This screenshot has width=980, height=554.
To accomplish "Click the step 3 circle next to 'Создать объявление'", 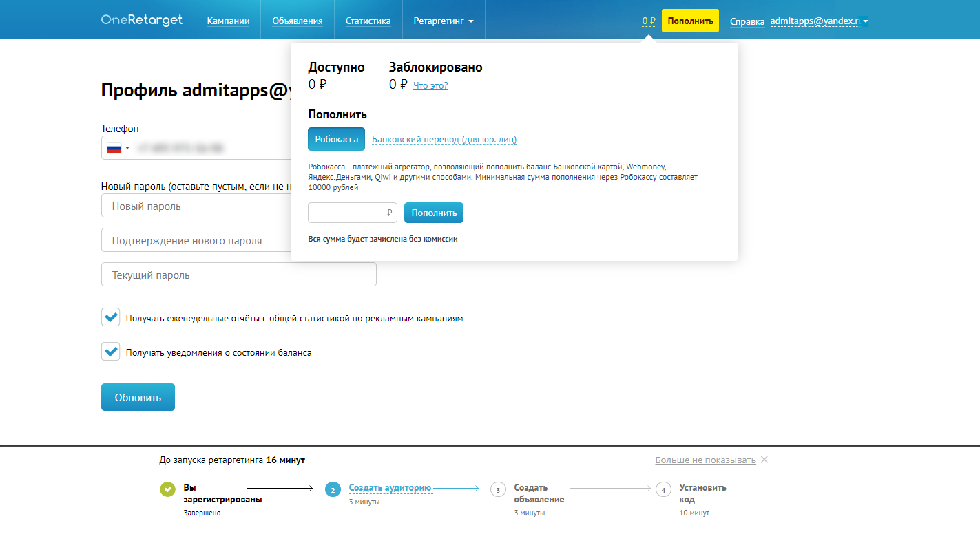I will pos(498,489).
